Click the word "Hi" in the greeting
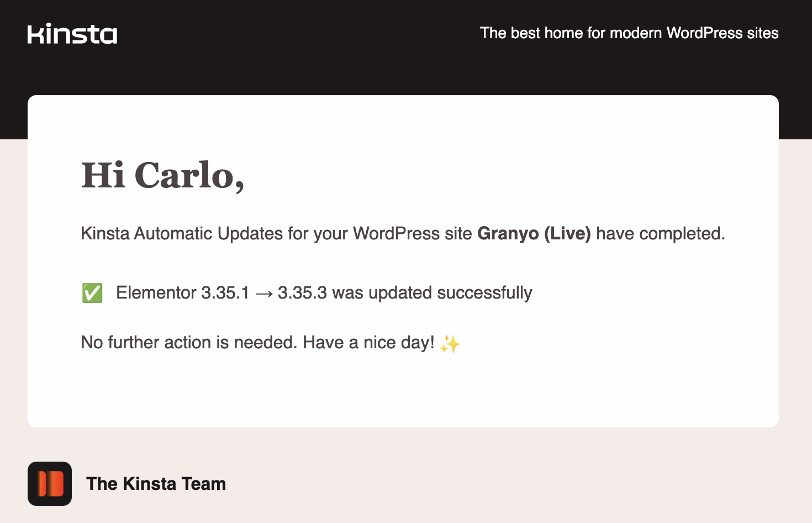Image resolution: width=812 pixels, height=523 pixels. coord(103,176)
